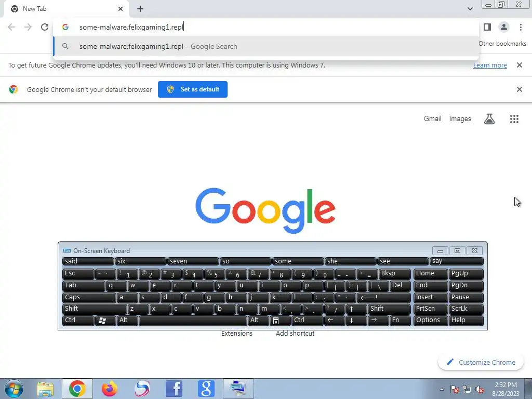
Task: Toggle Chrome side panel icon
Action: (487, 27)
